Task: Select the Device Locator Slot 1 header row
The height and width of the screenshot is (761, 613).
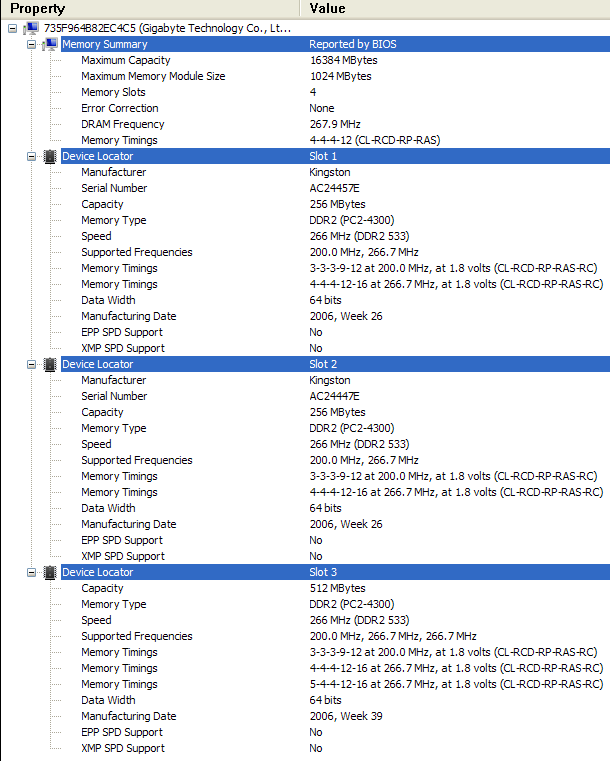Action: (x=335, y=156)
